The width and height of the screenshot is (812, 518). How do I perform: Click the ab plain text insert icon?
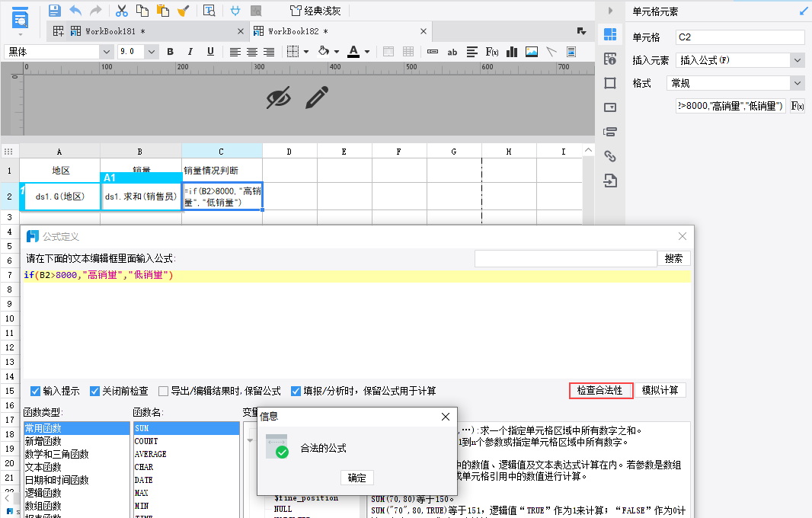click(452, 52)
